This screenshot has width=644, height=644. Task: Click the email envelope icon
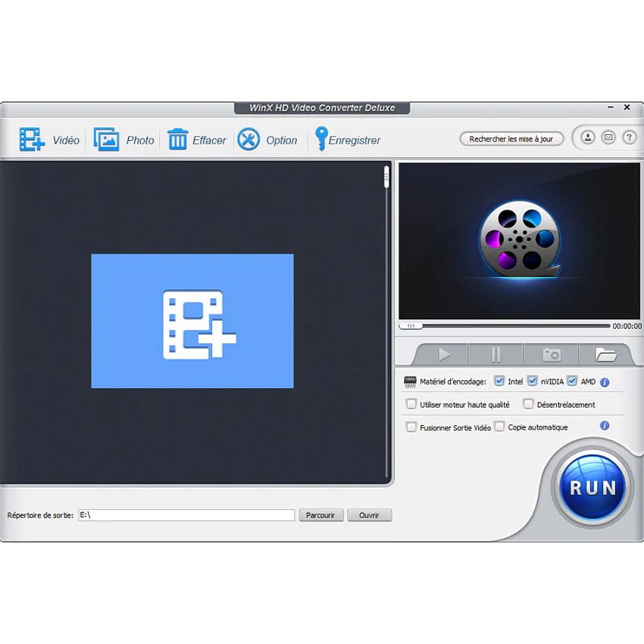coord(608,137)
